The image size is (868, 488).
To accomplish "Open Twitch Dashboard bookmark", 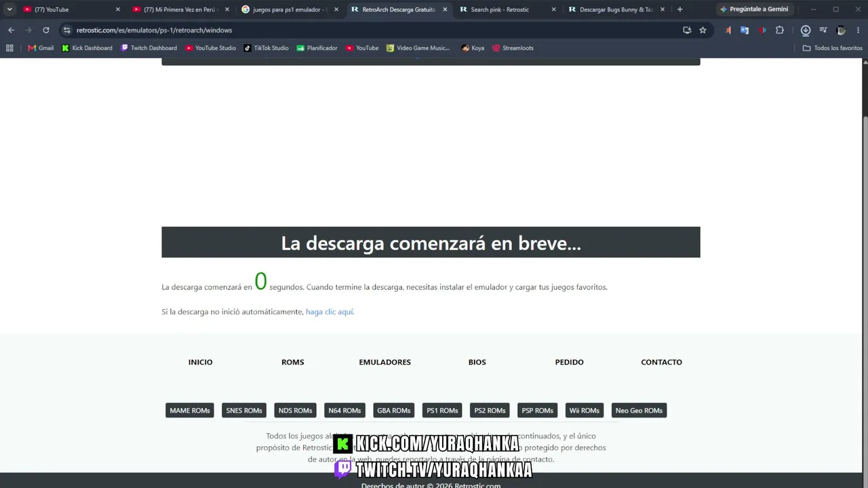I will point(149,48).
